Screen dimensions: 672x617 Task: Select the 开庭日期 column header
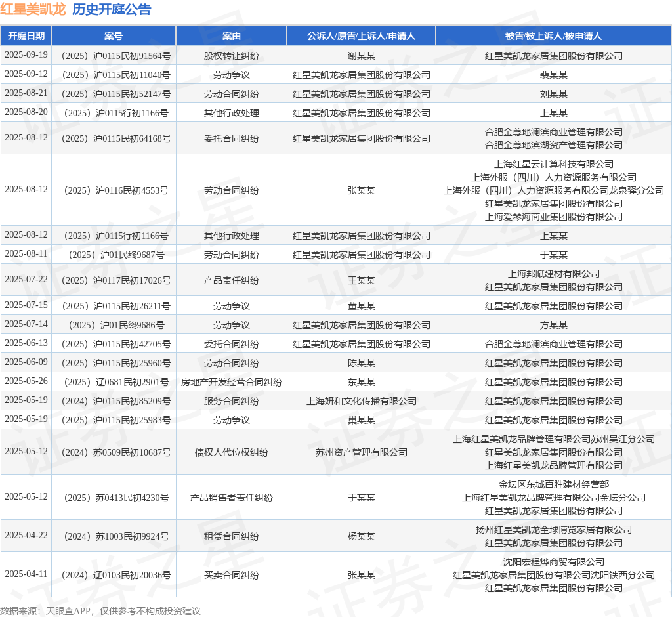tap(26, 36)
